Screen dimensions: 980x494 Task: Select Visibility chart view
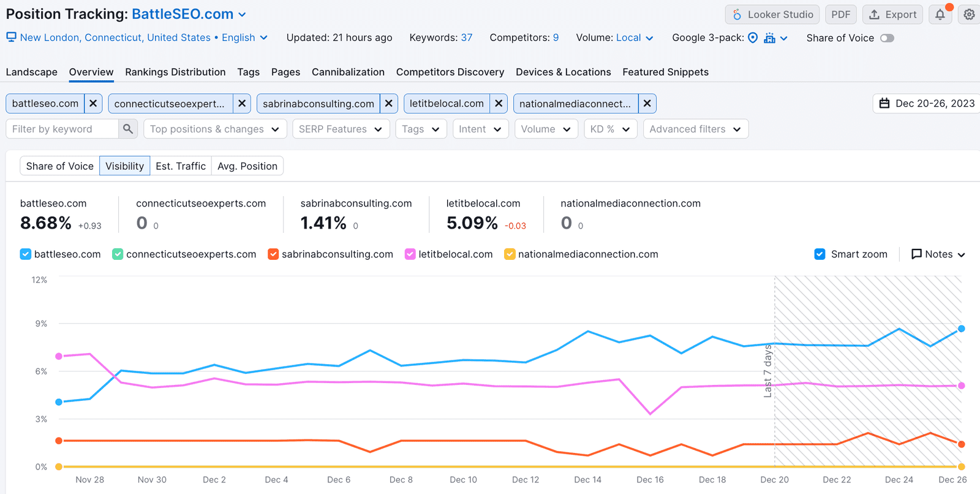tap(125, 166)
